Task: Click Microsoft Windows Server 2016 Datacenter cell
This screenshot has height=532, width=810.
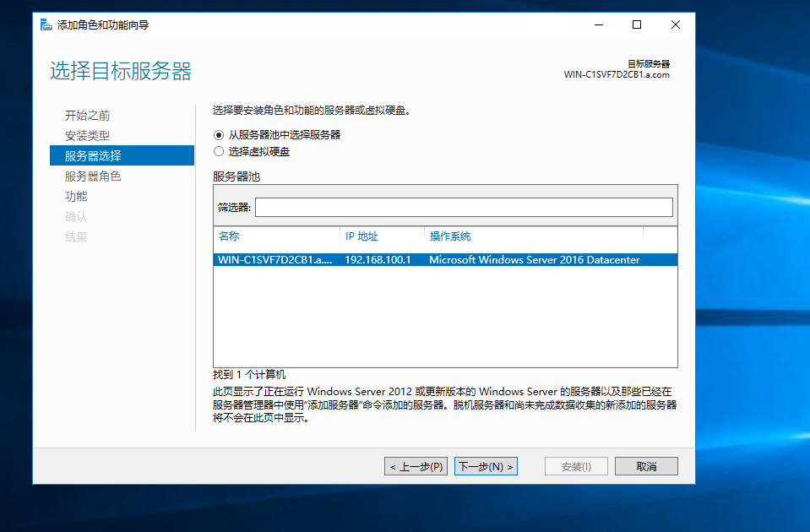Action: point(535,260)
